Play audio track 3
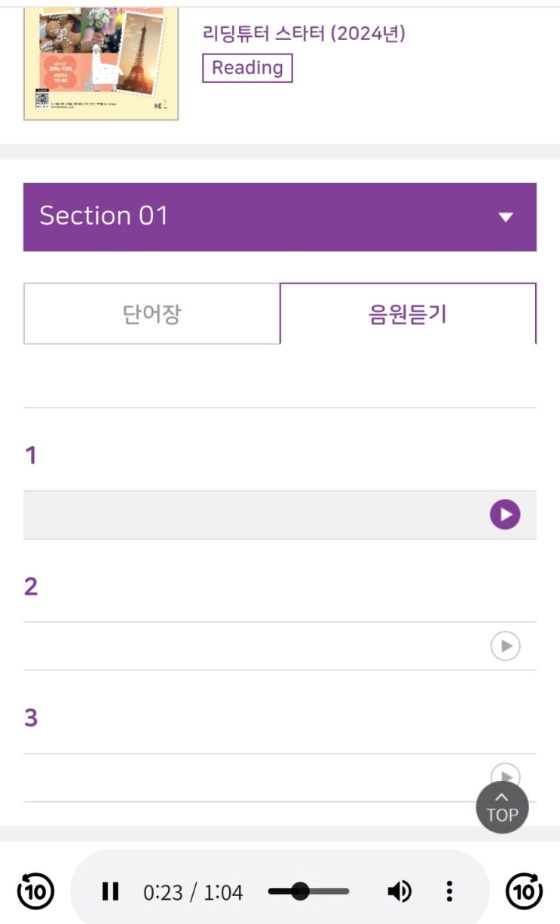Viewport: 560px width, 924px height. pos(505,774)
